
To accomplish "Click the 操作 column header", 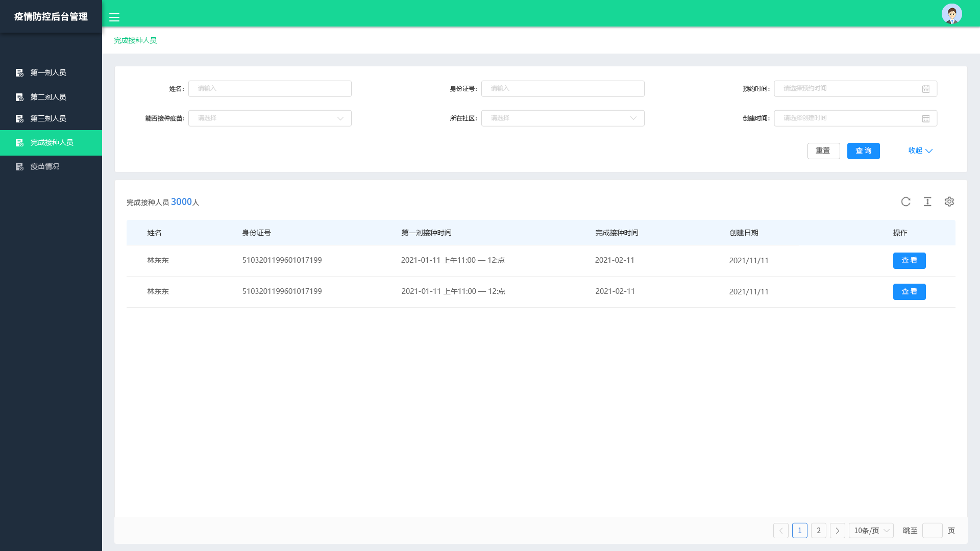I will (900, 233).
